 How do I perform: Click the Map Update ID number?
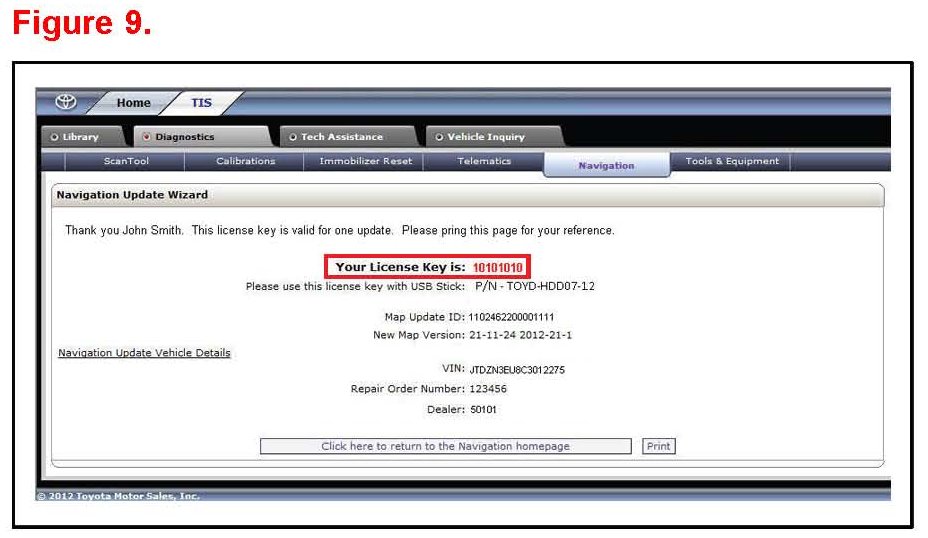[511, 317]
